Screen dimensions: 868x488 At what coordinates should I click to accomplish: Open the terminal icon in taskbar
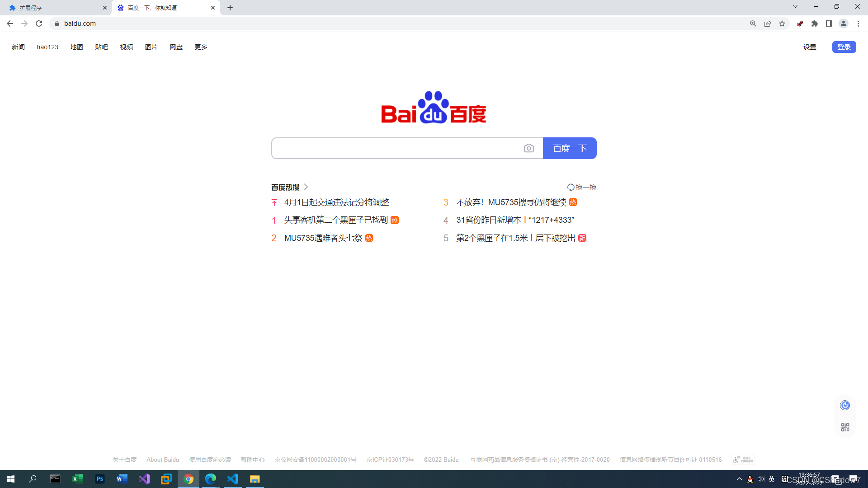[x=55, y=479]
